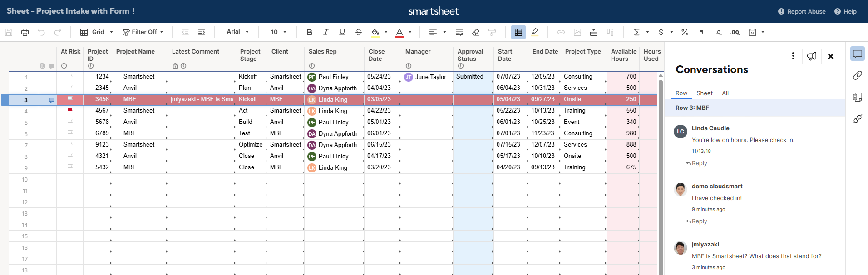Toggle At Risk flag for row 2
Image resolution: width=868 pixels, height=275 pixels.
click(70, 88)
